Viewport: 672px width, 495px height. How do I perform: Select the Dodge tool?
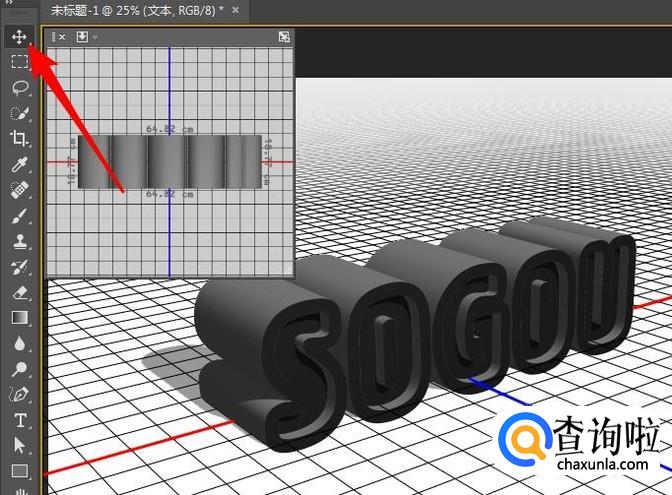(x=20, y=369)
